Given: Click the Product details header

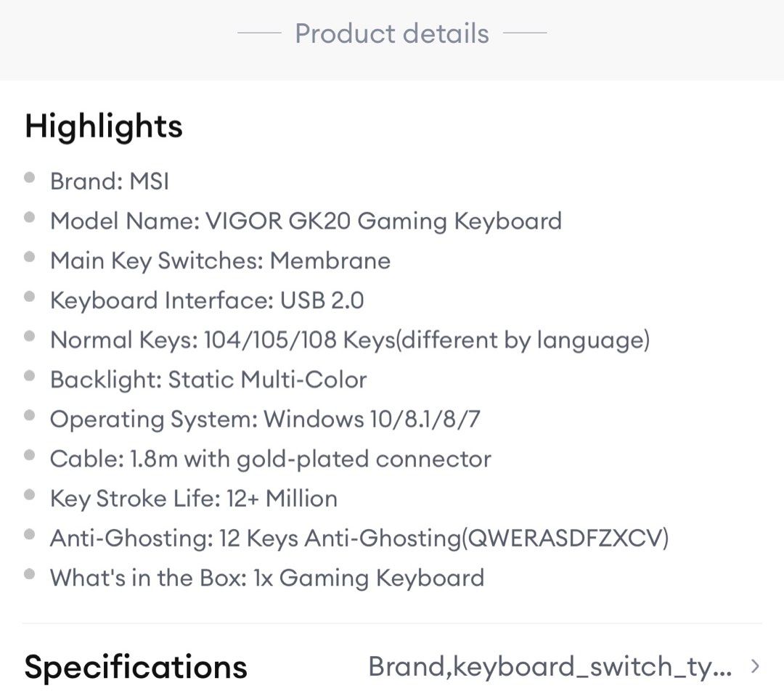Looking at the screenshot, I should pos(392,33).
